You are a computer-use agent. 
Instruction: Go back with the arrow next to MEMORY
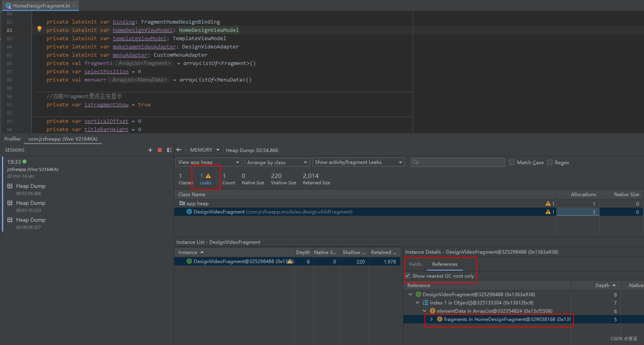(179, 150)
